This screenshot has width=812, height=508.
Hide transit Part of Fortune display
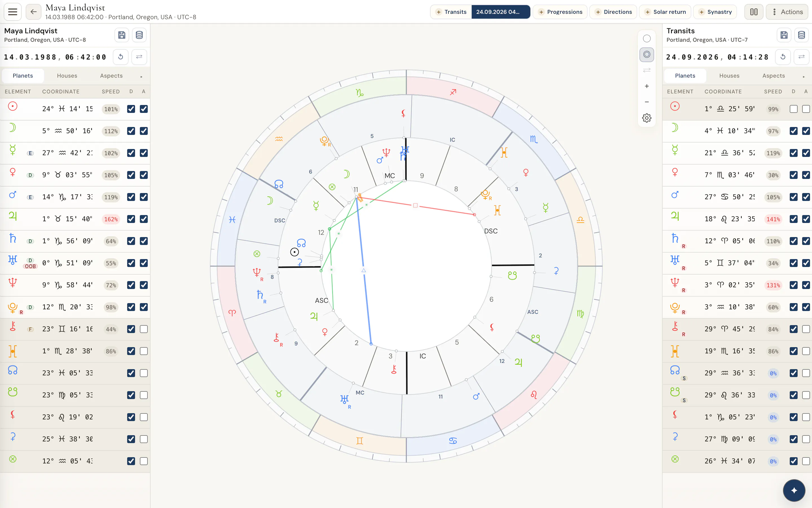click(x=794, y=461)
